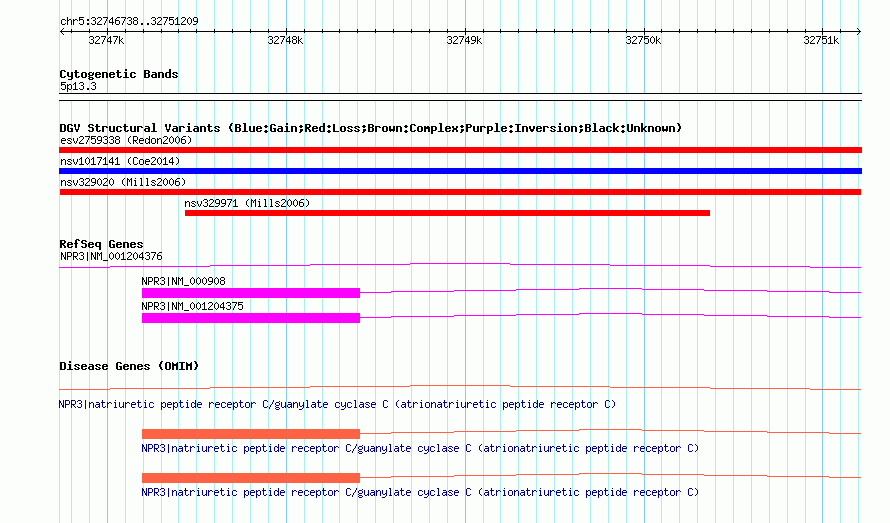890x523 pixels.
Task: Click the Disease Genes (OMIM) track title
Action: 129,366
